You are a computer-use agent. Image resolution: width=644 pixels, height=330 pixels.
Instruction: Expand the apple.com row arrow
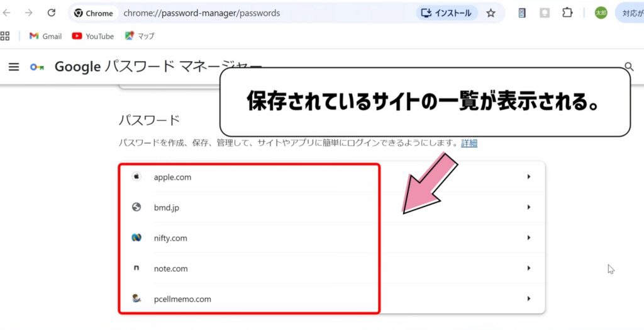[x=529, y=177]
